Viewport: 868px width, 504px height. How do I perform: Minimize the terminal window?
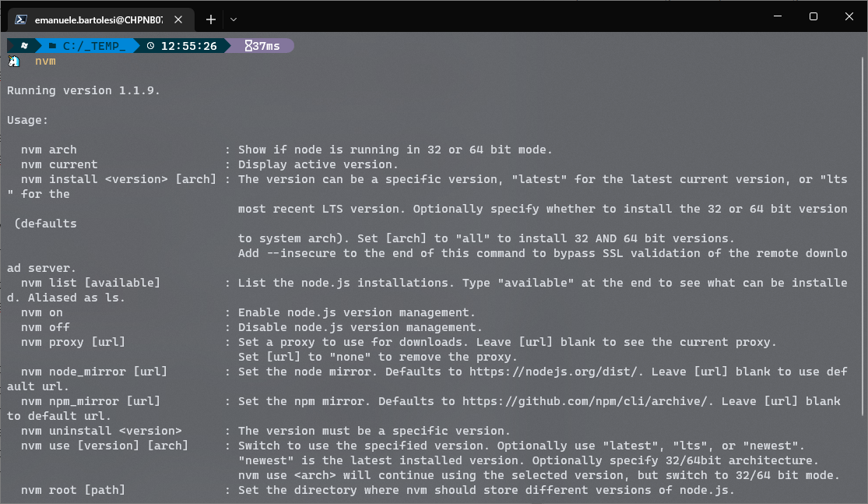coord(777,16)
